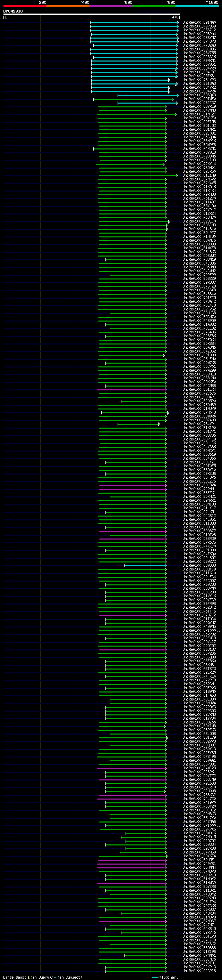Select the UniRef100_A9NKM1 label
Image resolution: width=222 pixels, height=980 pixels.
click(199, 61)
